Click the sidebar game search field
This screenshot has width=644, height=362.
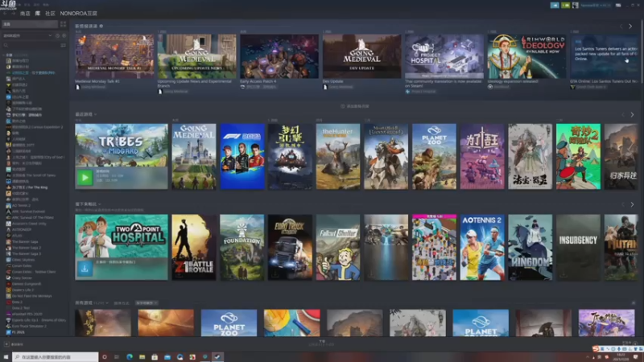pos(31,45)
